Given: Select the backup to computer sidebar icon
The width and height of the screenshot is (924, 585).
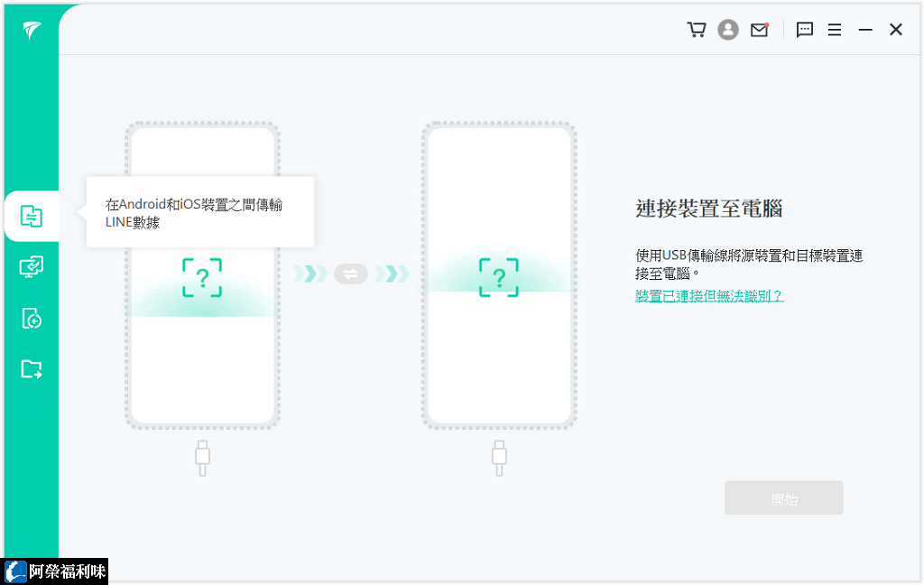Looking at the screenshot, I should (x=32, y=267).
